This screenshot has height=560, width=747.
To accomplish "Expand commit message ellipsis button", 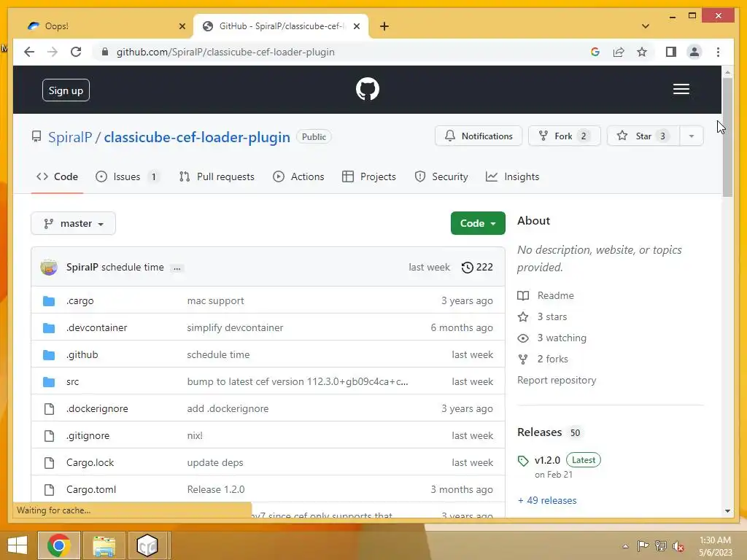I will (x=177, y=268).
